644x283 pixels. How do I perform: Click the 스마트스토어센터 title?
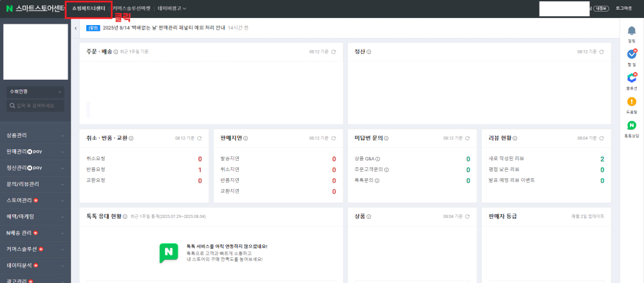pos(40,8)
